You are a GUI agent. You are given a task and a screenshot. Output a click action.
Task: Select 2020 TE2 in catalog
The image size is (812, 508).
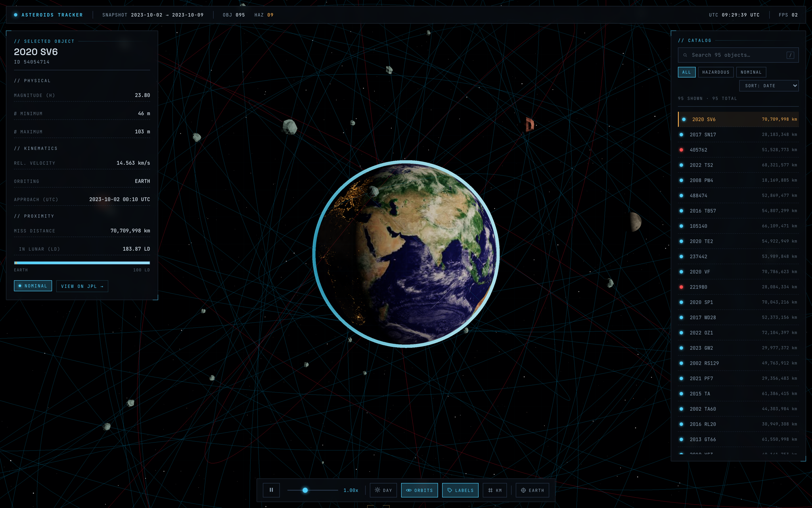tap(738, 241)
